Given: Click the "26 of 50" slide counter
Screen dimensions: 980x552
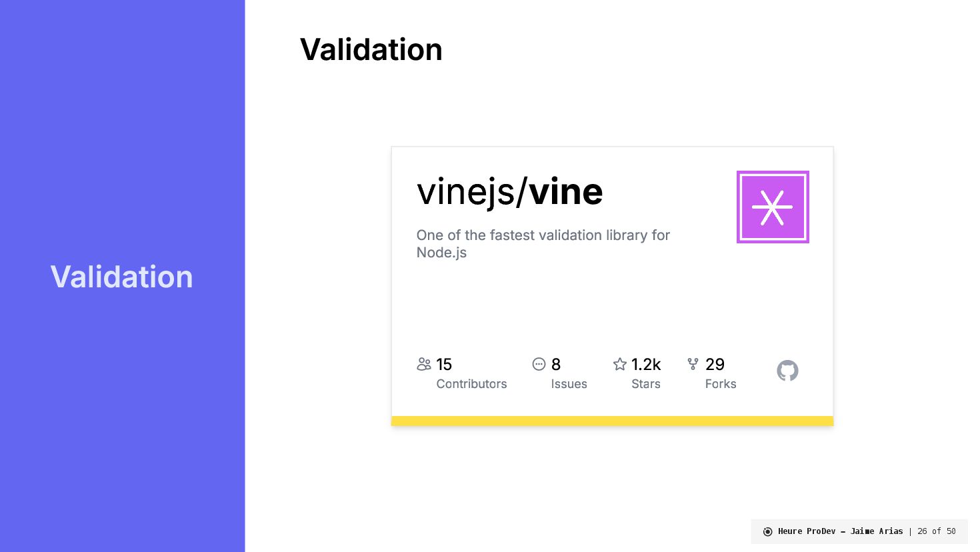Looking at the screenshot, I should (936, 531).
